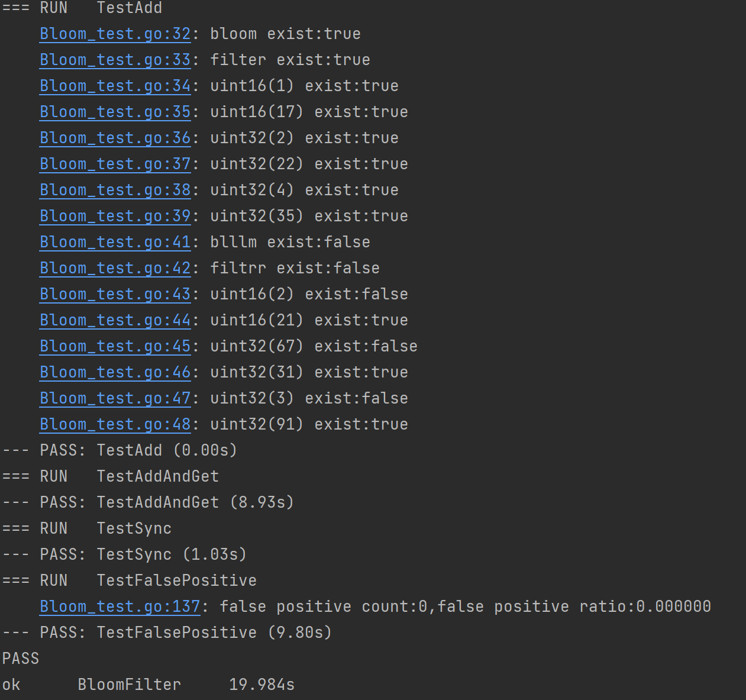Follow link for the uint32(67) line
The height and width of the screenshot is (700, 746).
coord(115,346)
